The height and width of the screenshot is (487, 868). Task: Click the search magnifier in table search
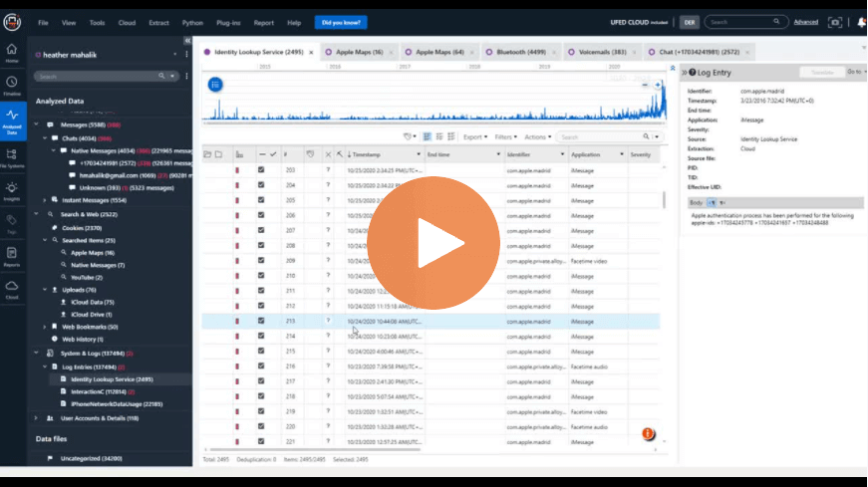point(646,136)
